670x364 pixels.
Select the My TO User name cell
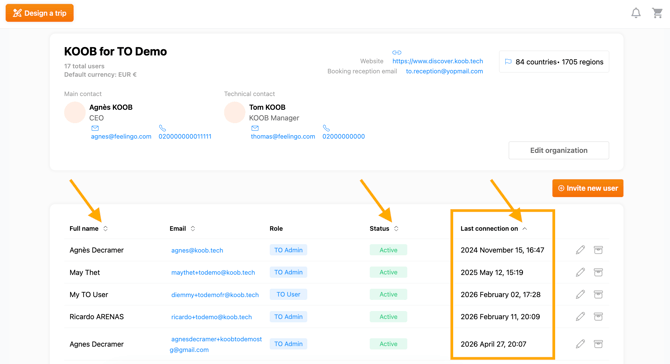point(89,295)
